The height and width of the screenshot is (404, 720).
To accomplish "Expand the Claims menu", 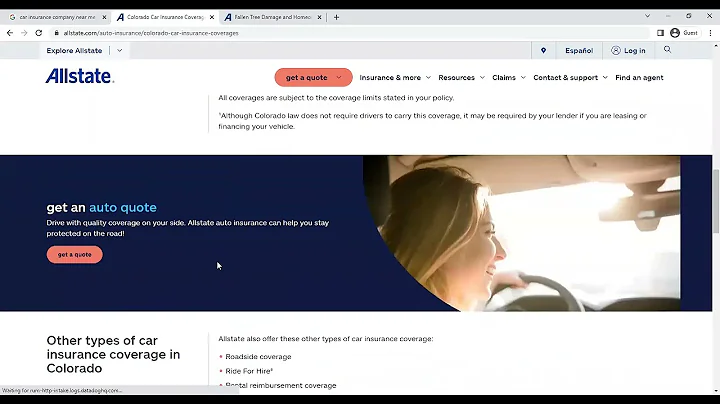I will click(509, 78).
